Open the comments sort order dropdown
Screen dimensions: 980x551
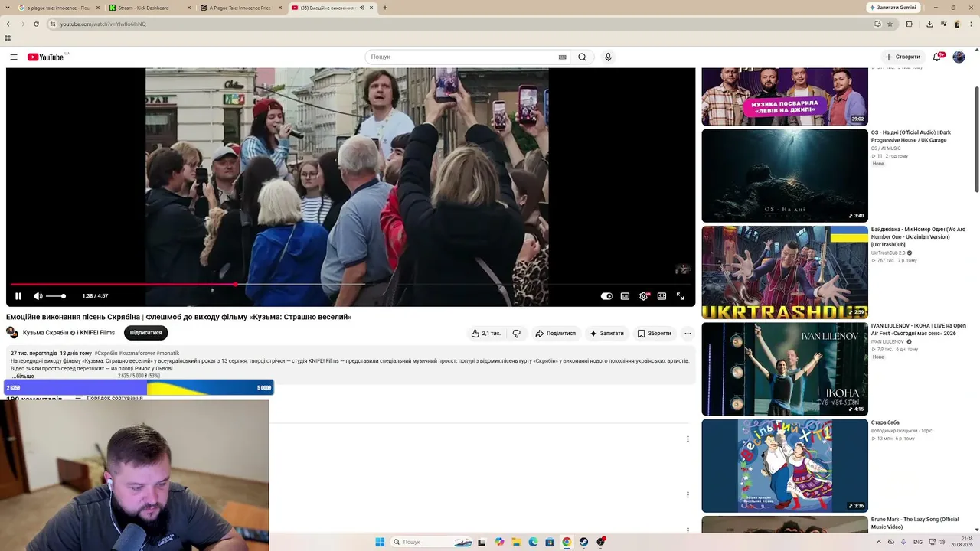click(109, 398)
